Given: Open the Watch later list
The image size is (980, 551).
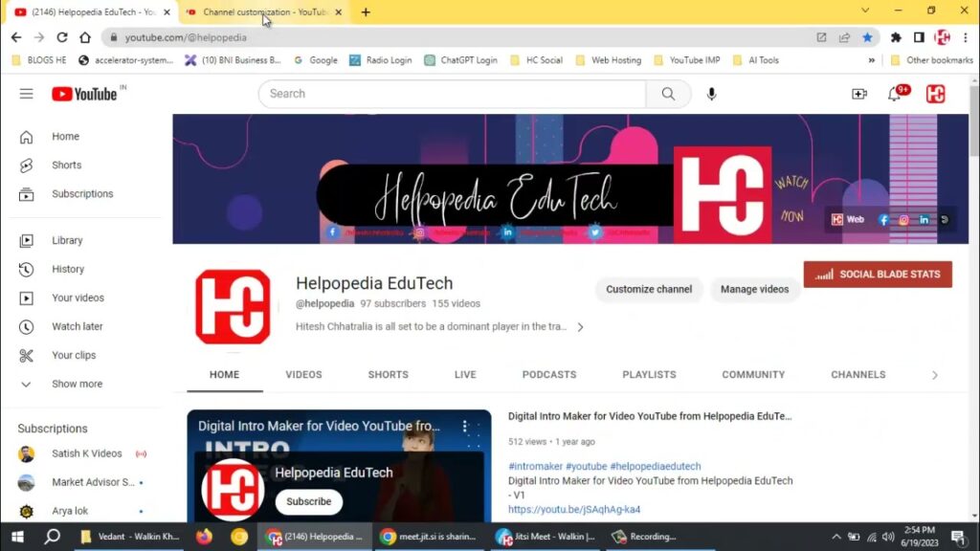Looking at the screenshot, I should coord(77,326).
